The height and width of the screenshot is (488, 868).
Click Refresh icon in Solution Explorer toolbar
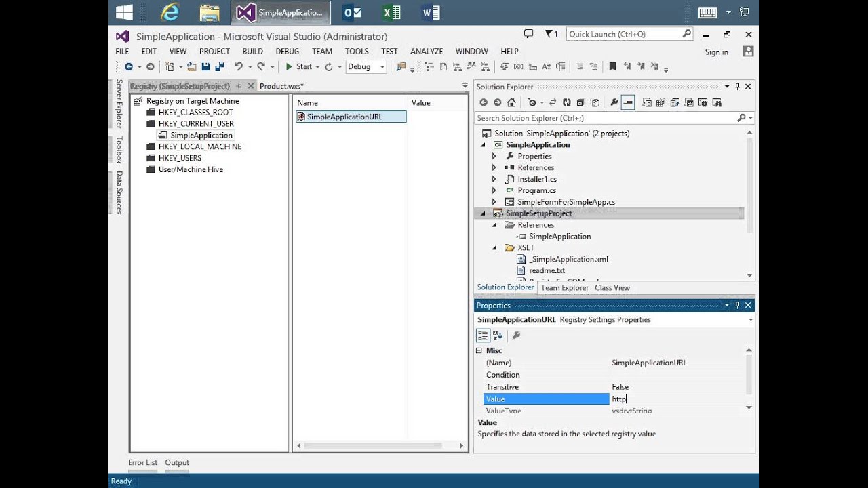566,102
